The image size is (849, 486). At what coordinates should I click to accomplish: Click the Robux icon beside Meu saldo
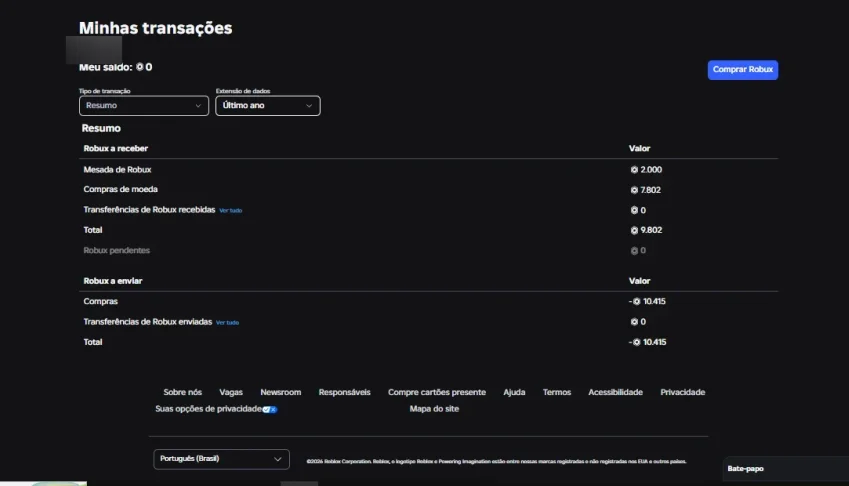[x=140, y=67]
